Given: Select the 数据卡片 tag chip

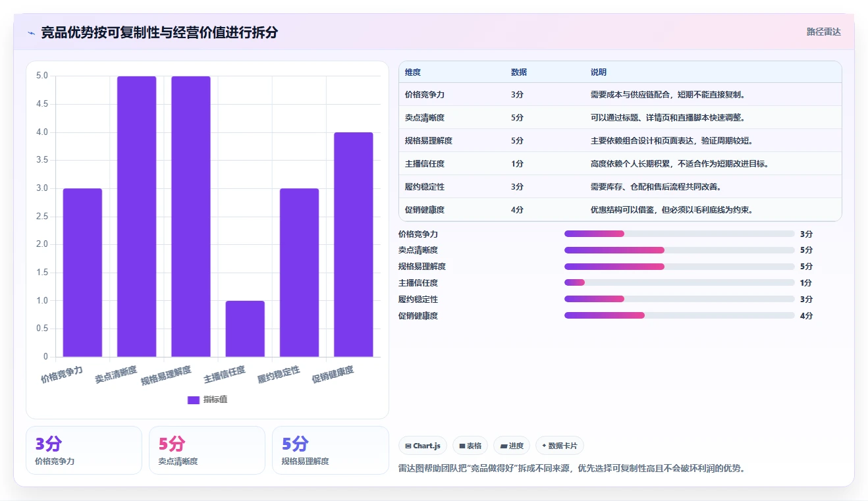Looking at the screenshot, I should pos(560,446).
